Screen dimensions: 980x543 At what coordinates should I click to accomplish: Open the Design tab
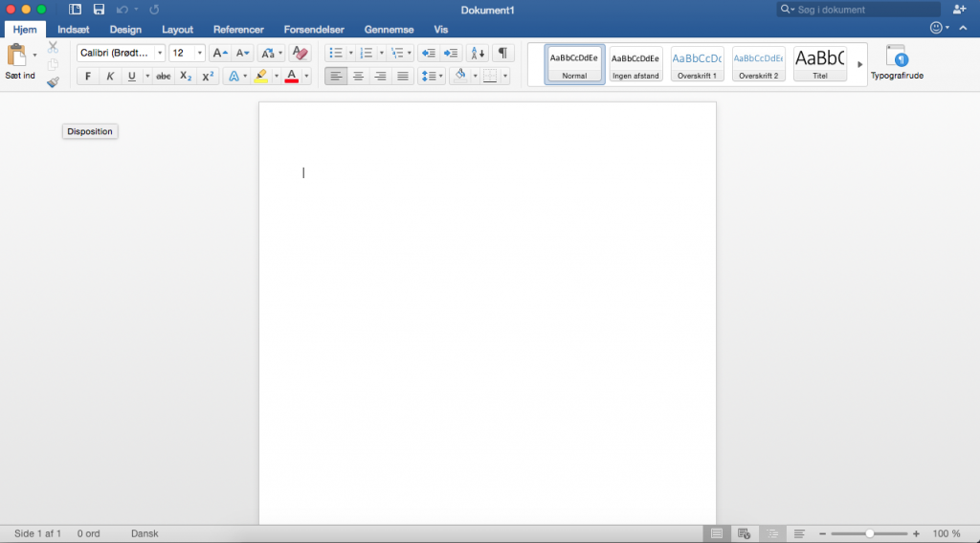(x=125, y=30)
